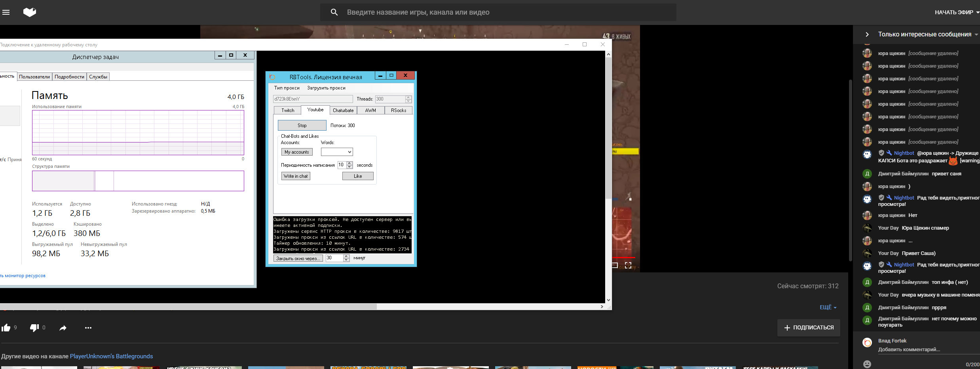Select the Chaturbate tab in RBTools

pos(343,110)
